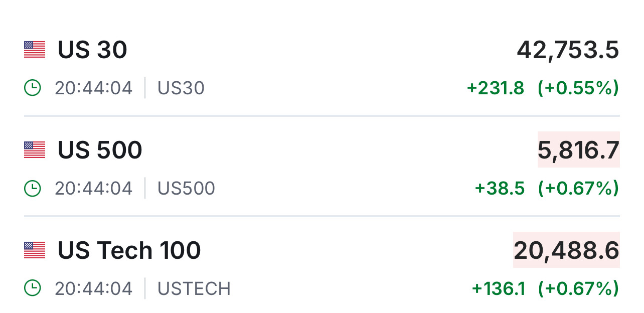
Task: Click the +38.5 point change value
Action: pos(500,189)
